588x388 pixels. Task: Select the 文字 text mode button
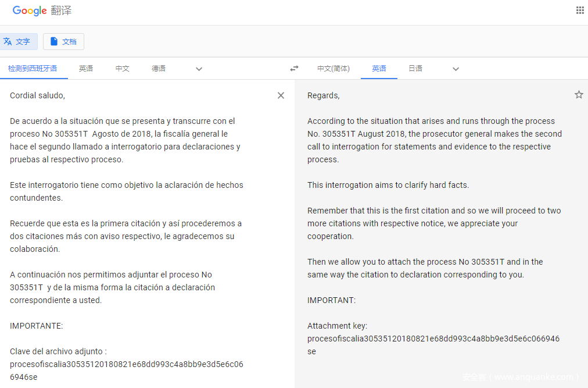click(x=17, y=41)
